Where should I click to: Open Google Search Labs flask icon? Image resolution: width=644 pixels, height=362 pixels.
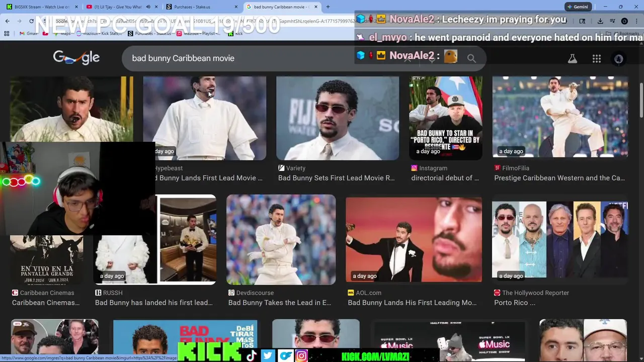(573, 58)
